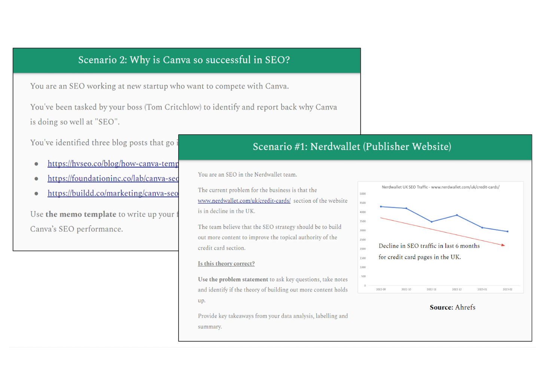Viewport: 545px width, 392px height.
Task: Open the nerdwallet.com/uk/credit-cards link
Action: (244, 201)
